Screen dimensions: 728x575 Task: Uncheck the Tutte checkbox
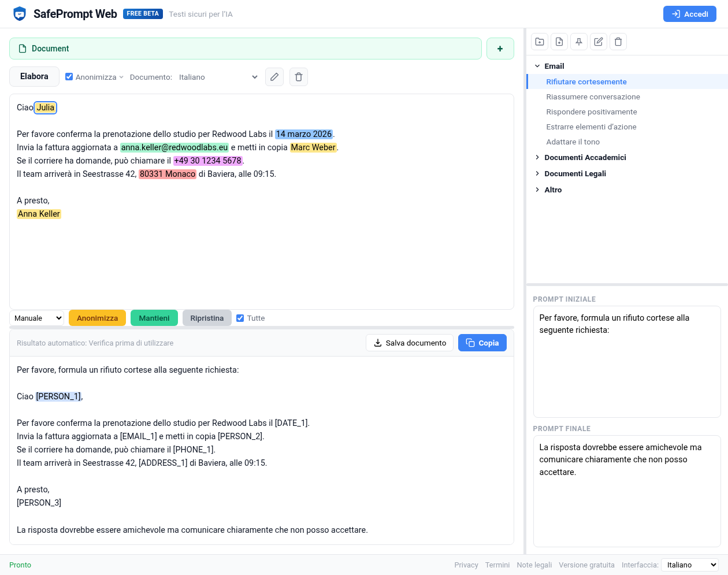(x=240, y=318)
